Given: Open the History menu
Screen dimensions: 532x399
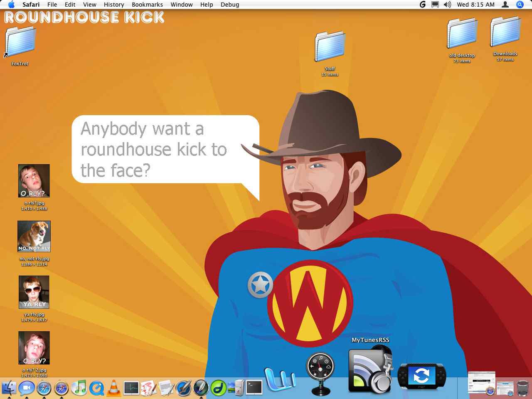Looking at the screenshot, I should point(114,5).
